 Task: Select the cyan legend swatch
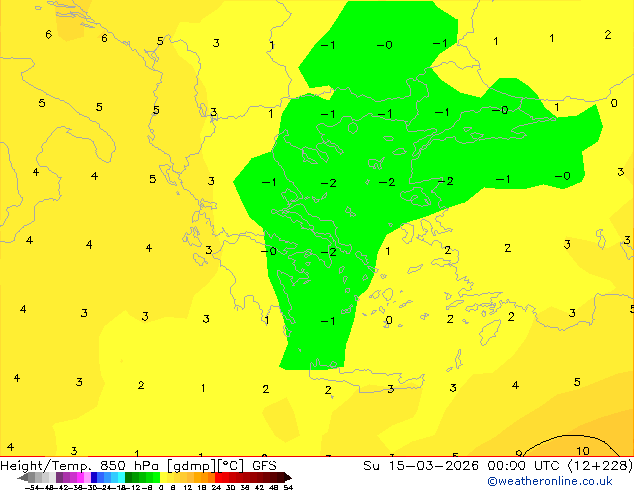tap(121, 477)
